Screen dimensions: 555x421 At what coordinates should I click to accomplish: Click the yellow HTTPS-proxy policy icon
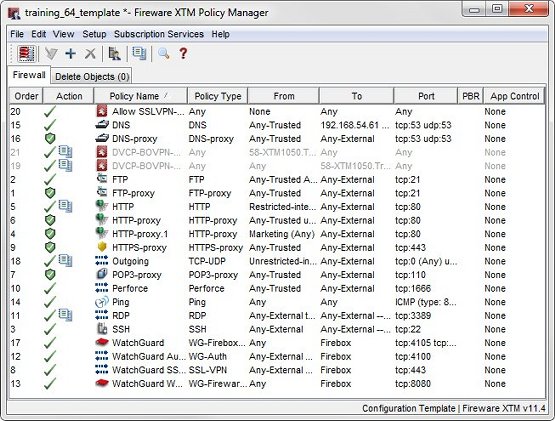pos(102,247)
